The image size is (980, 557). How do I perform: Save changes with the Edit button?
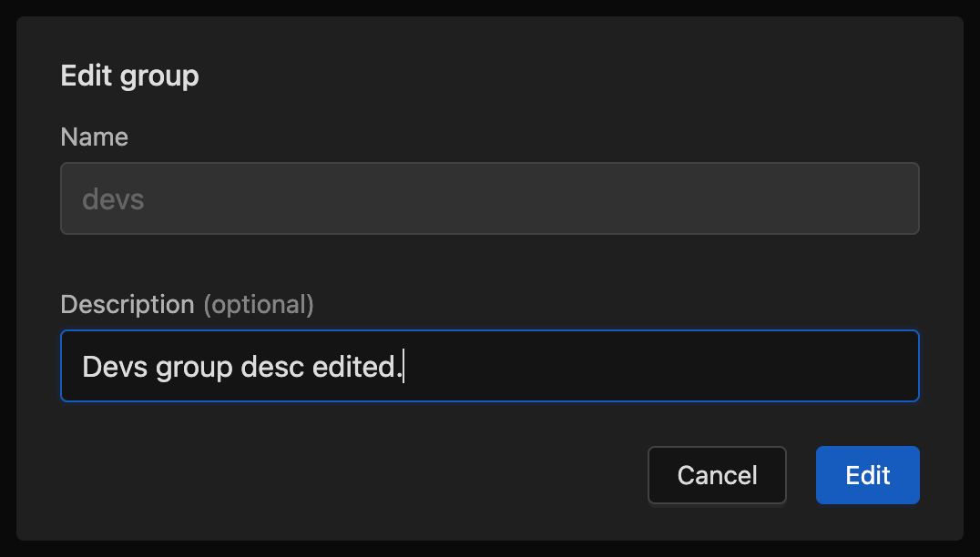(x=867, y=475)
